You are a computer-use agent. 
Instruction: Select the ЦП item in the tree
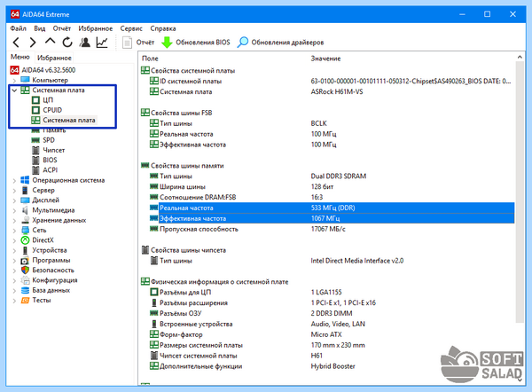(48, 100)
